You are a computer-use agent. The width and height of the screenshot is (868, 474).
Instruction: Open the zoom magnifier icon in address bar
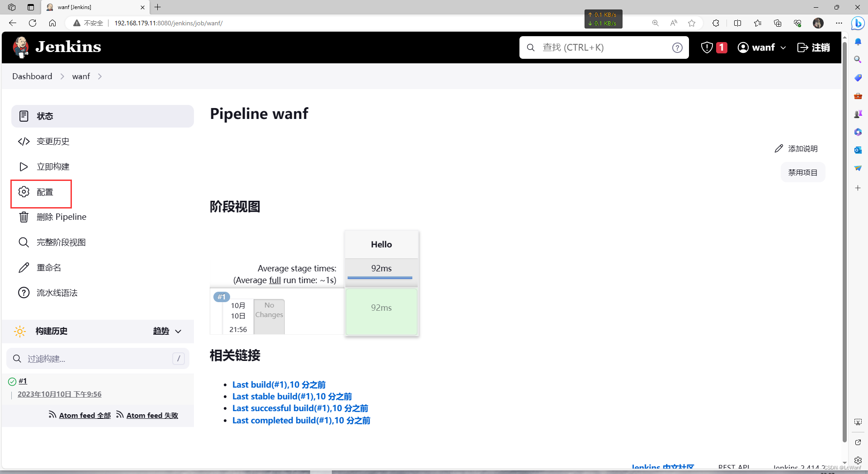(x=655, y=23)
